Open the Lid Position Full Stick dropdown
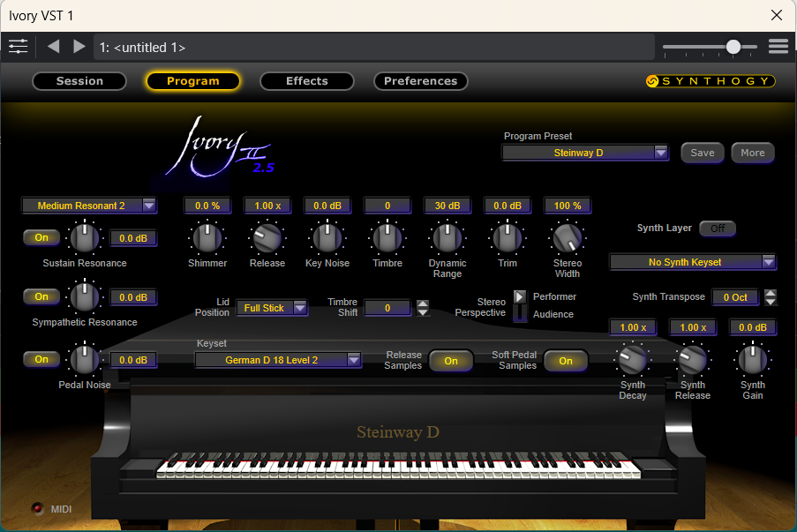797x532 pixels. (272, 308)
